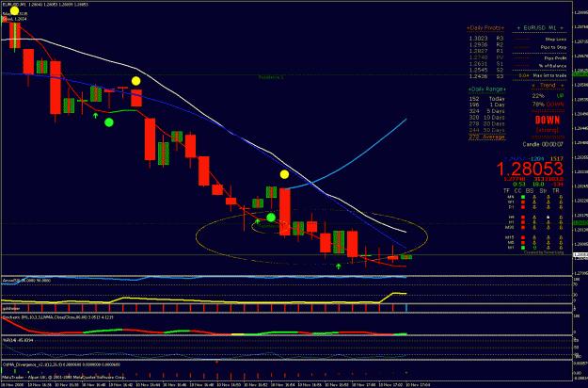Screen dimensions: 588x388
Task: Select the green '18.0' value below the price
Action: pyautogui.click(x=537, y=185)
